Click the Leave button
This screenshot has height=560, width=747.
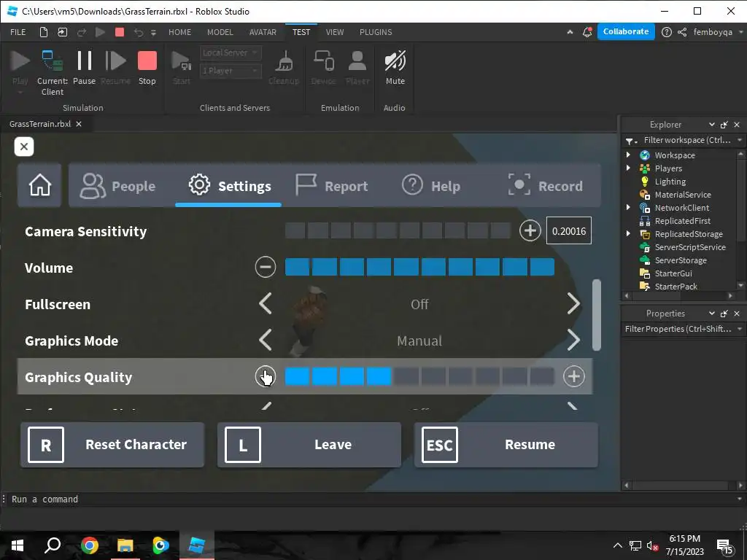(x=309, y=445)
